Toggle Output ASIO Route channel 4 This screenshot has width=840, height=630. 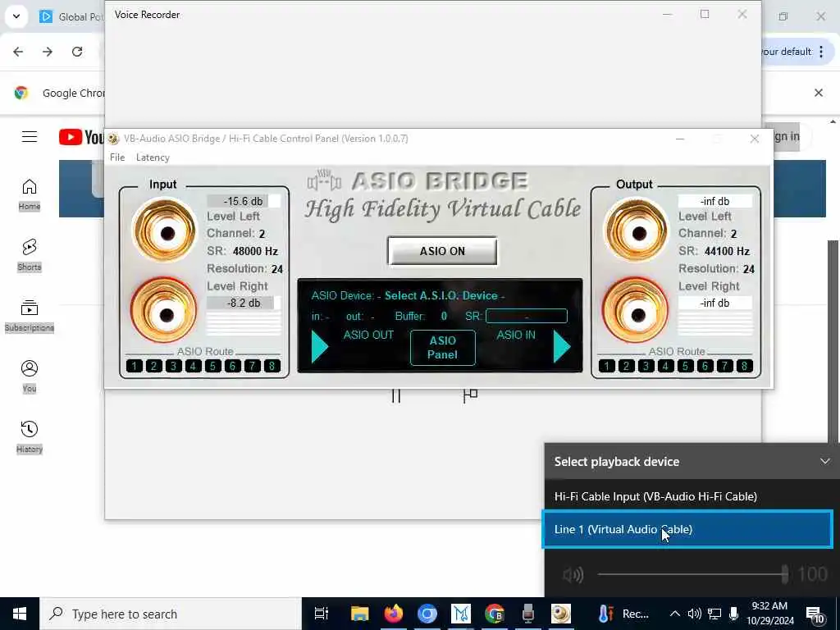point(665,366)
